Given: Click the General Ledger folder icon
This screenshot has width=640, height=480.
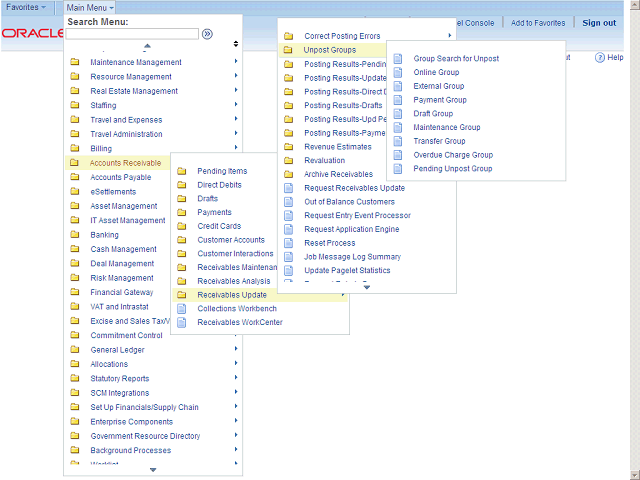Looking at the screenshot, I should 75,349.
